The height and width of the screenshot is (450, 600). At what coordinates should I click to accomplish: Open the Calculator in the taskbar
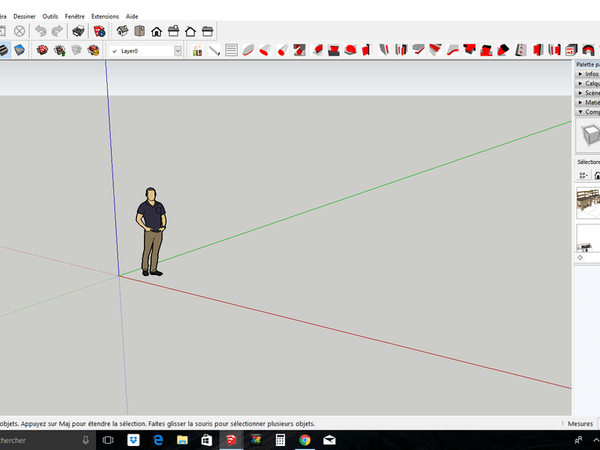coord(281,440)
